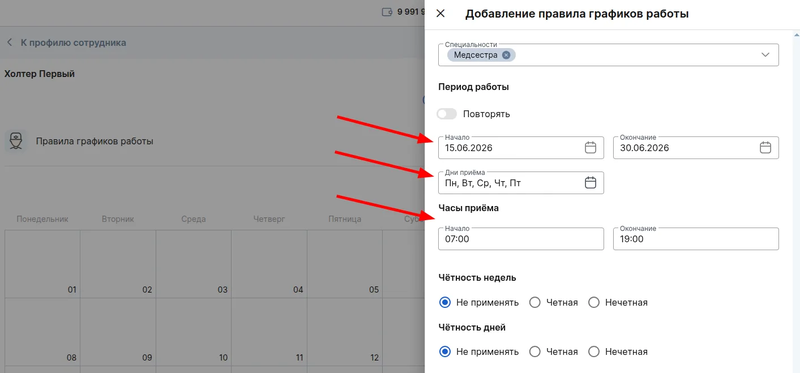Viewport: 800px width, 373px height.
Task: Toggle the Повторять switch
Action: pos(447,114)
